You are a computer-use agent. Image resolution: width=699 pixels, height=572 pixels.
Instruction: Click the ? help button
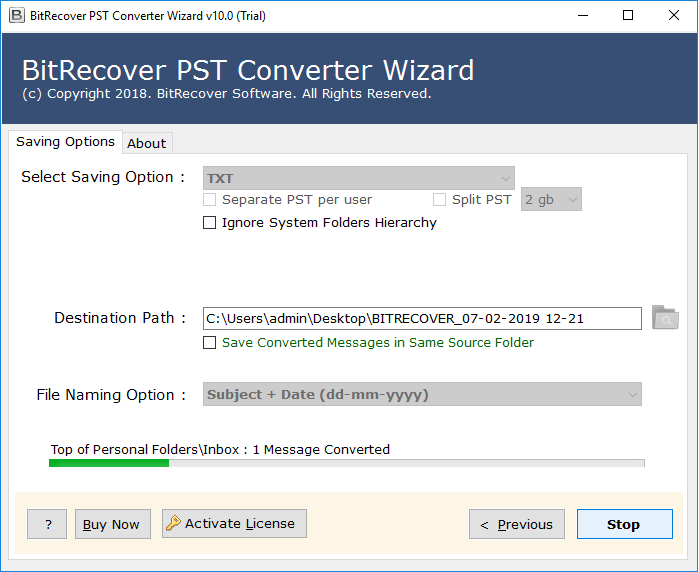(x=47, y=524)
